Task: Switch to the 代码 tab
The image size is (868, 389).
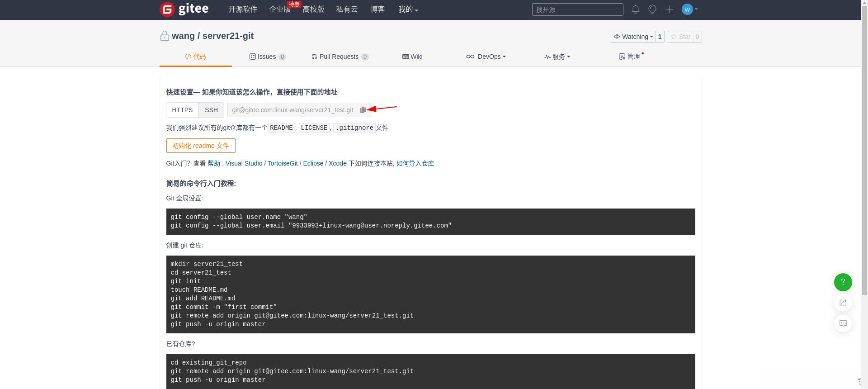Action: pos(195,57)
